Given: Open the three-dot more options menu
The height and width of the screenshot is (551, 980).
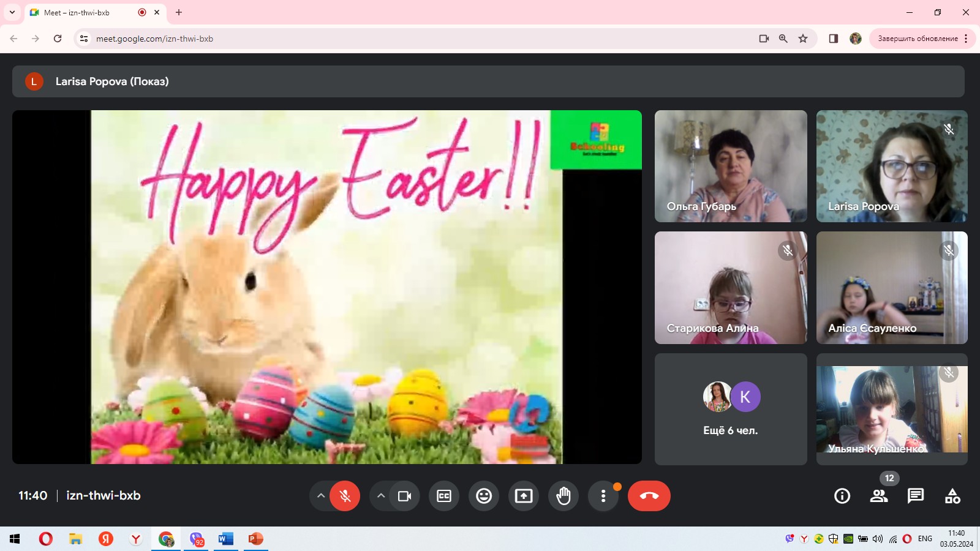Looking at the screenshot, I should point(603,496).
